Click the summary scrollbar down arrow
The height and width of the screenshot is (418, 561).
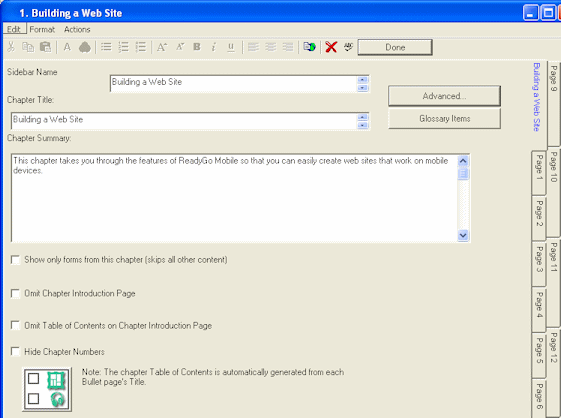tap(463, 235)
